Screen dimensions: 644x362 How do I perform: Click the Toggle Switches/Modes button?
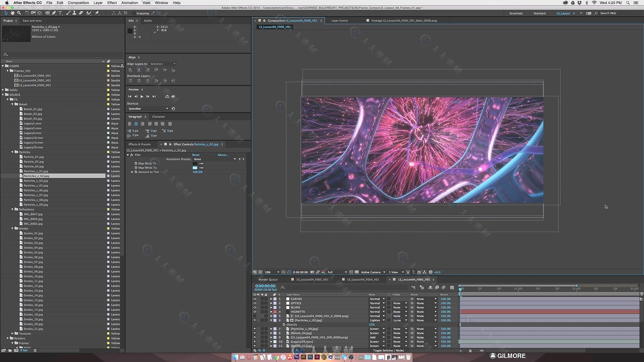pos(388,350)
